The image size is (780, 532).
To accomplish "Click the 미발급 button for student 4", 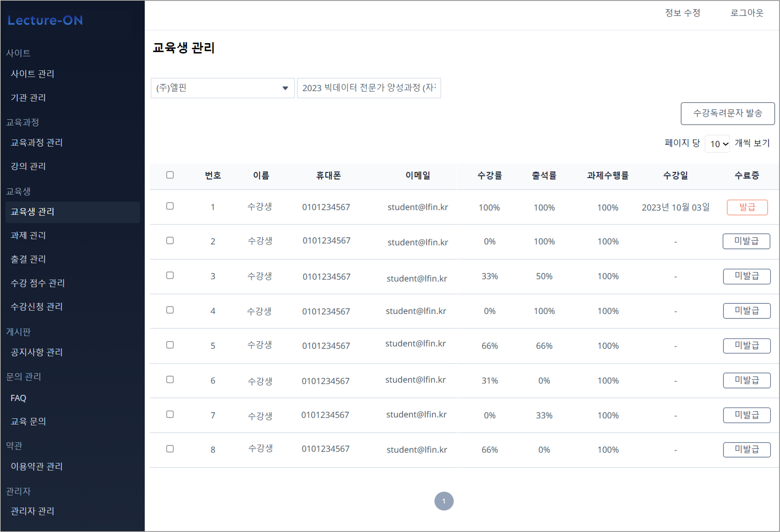I will 747,311.
